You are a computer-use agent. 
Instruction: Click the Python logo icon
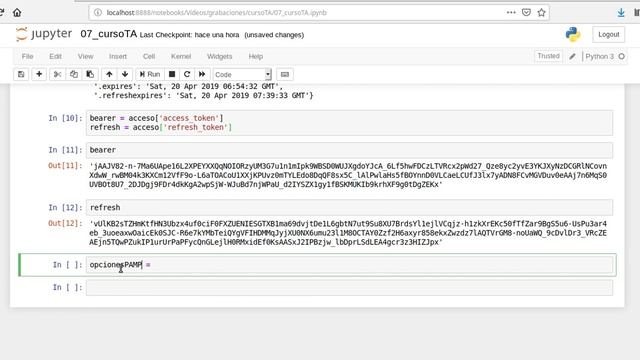point(573,34)
